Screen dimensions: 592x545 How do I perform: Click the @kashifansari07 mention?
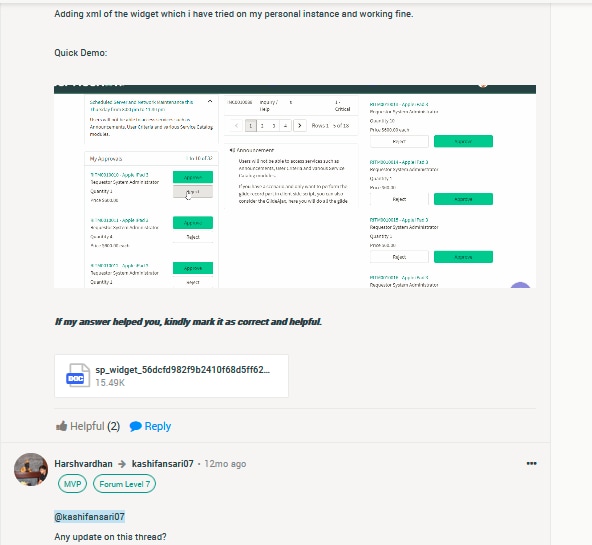(89, 517)
